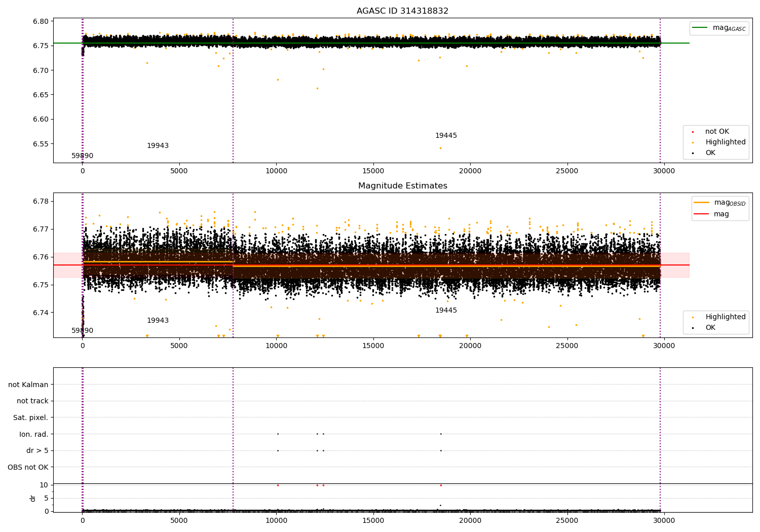Click the 'not Kalman' row label
This screenshot has height=532, width=760.
click(x=28, y=385)
